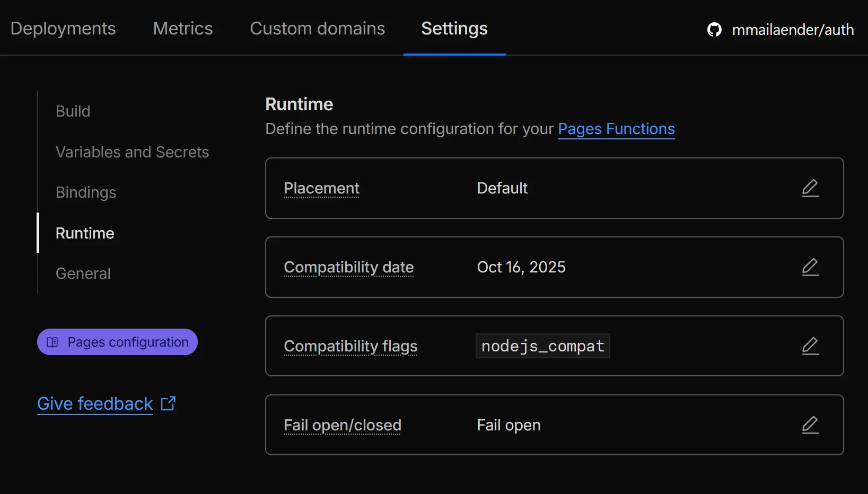Screen dimensions: 868x494
Task: Select Build in the settings sidebar
Action: [73, 111]
